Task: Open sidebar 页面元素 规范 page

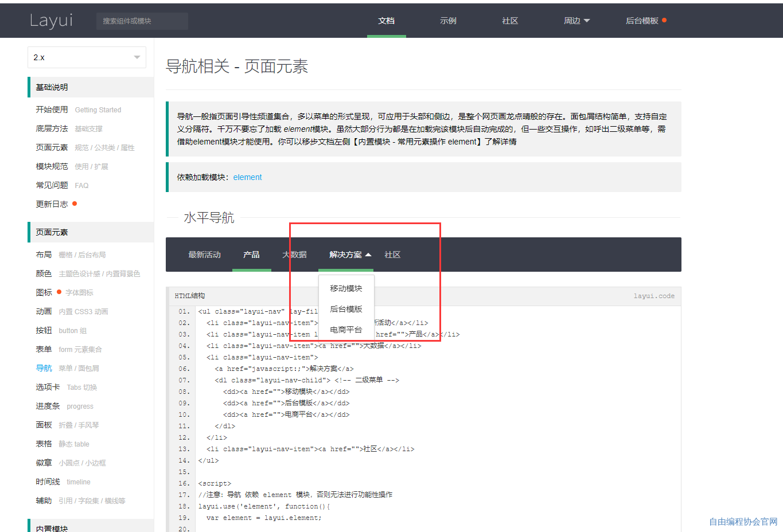Action: [85, 147]
